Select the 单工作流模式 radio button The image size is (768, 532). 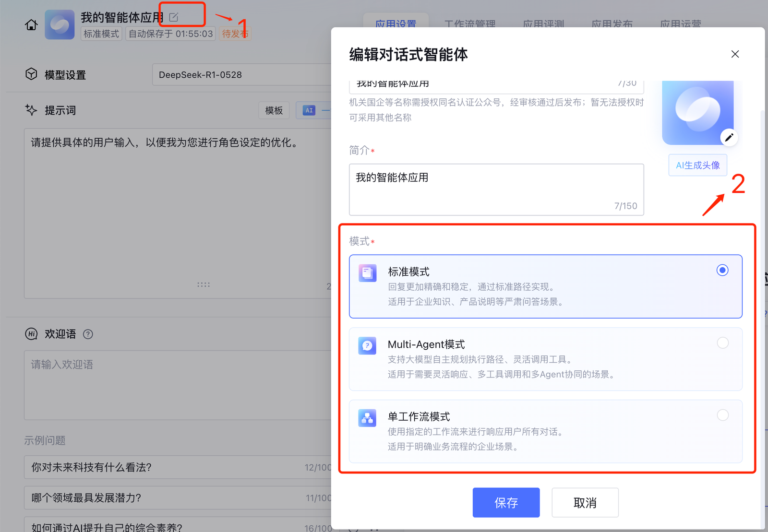pos(722,415)
